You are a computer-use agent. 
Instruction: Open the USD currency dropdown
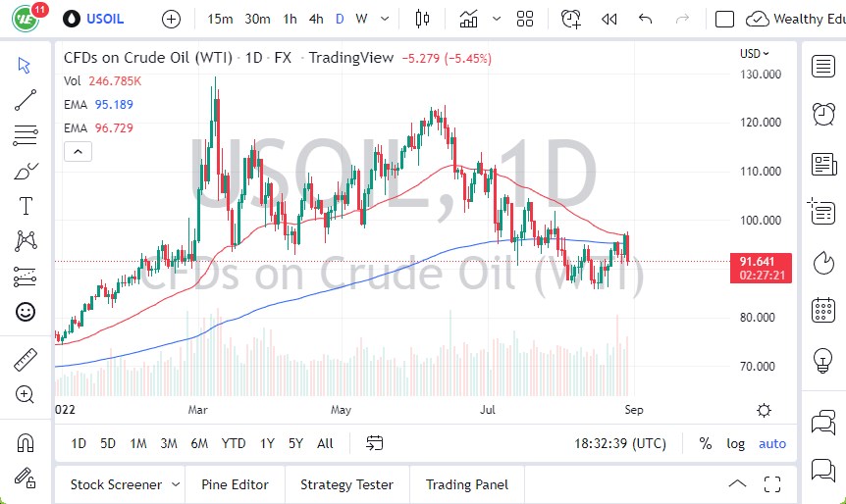coord(754,54)
